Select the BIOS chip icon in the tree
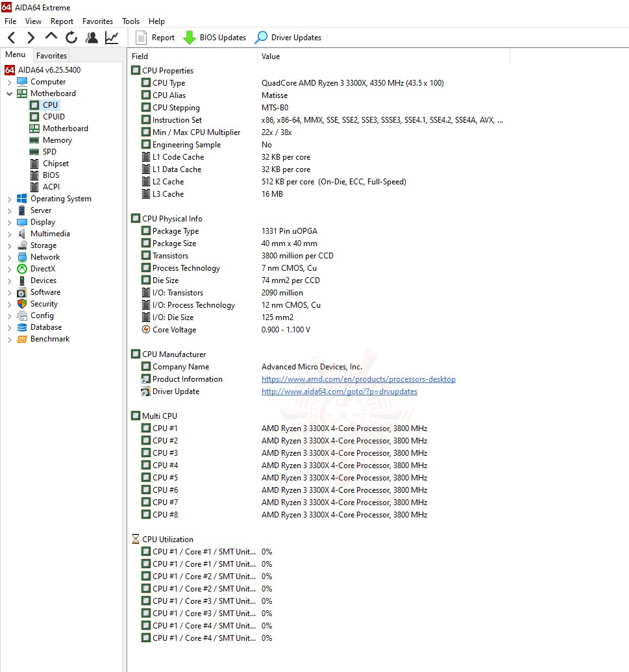Viewport: 629px width, 672px height. tap(34, 175)
